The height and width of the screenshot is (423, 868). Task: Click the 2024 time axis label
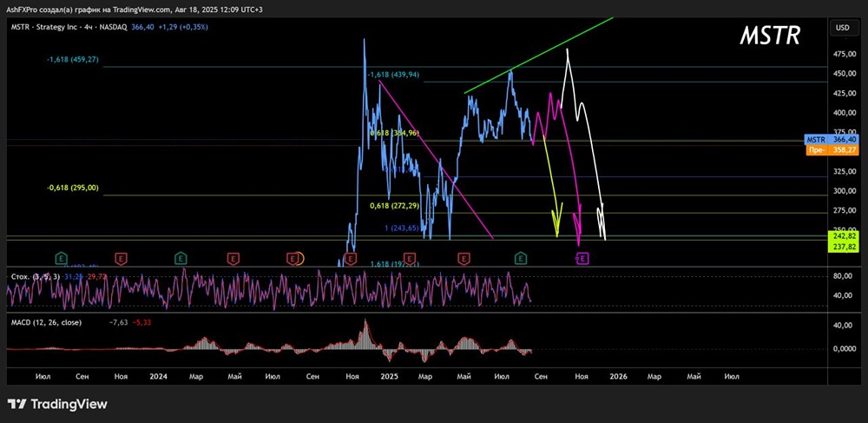(158, 376)
